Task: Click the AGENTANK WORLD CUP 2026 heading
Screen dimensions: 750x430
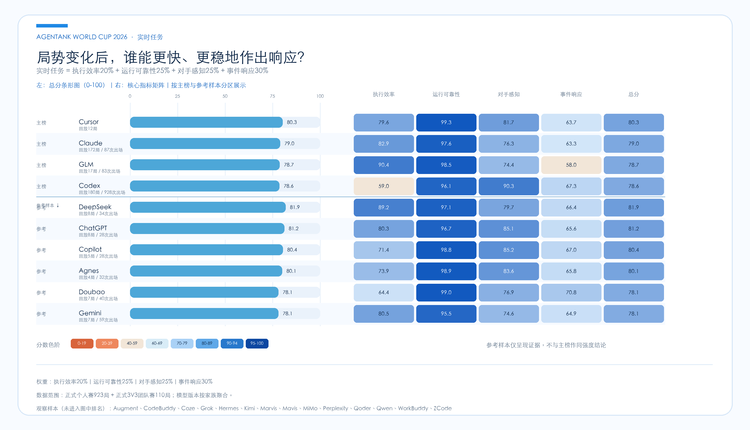Action: (x=82, y=37)
